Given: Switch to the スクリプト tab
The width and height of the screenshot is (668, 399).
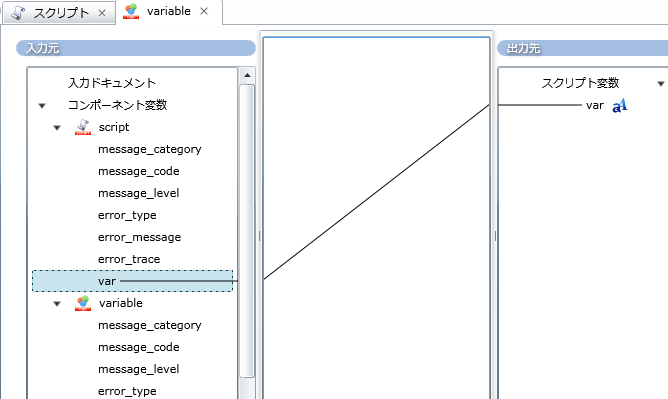Looking at the screenshot, I should pos(59,13).
